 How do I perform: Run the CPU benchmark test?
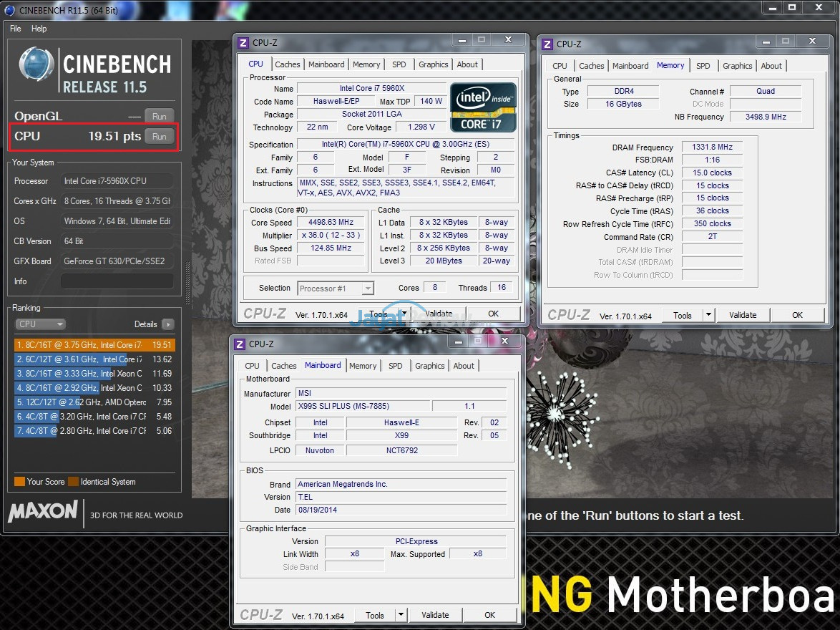[x=159, y=137]
